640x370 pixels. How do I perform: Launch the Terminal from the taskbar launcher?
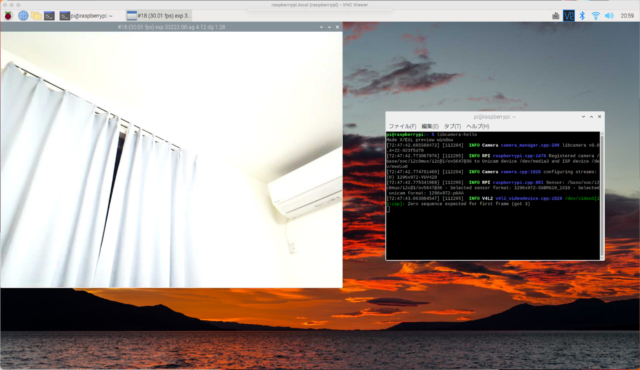49,16
